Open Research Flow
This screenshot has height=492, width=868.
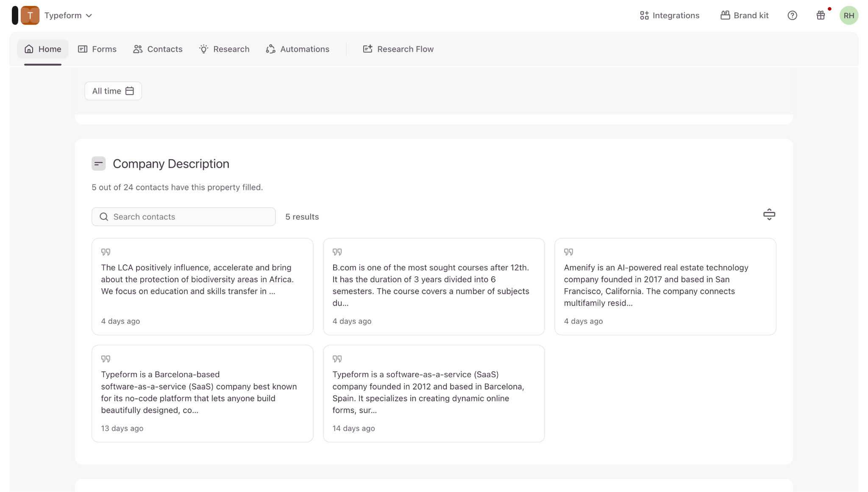coord(398,49)
